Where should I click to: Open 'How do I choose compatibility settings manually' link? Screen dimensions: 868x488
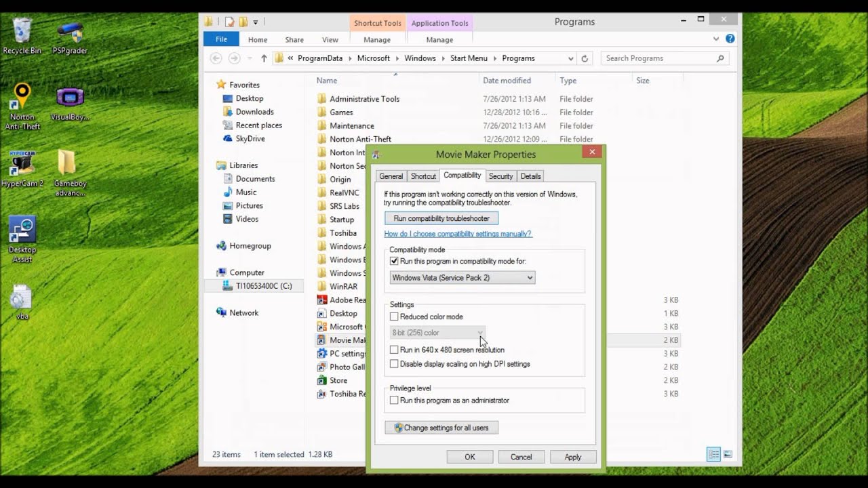(x=458, y=234)
